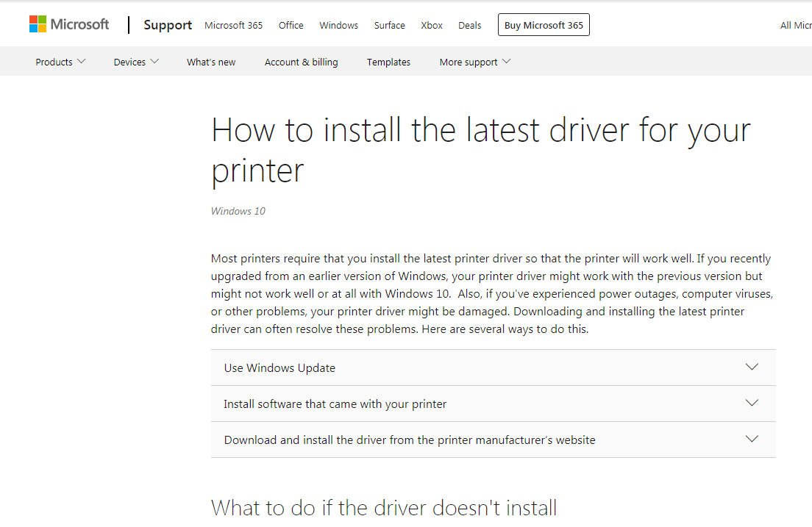The height and width of the screenshot is (527, 812).
Task: Expand the Use Windows Update section
Action: (279, 368)
